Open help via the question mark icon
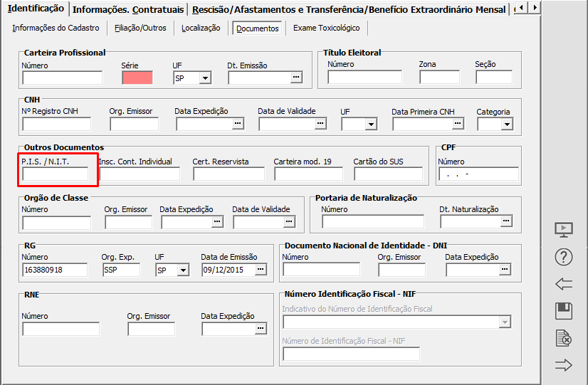Image resolution: width=588 pixels, height=385 pixels. tap(563, 257)
